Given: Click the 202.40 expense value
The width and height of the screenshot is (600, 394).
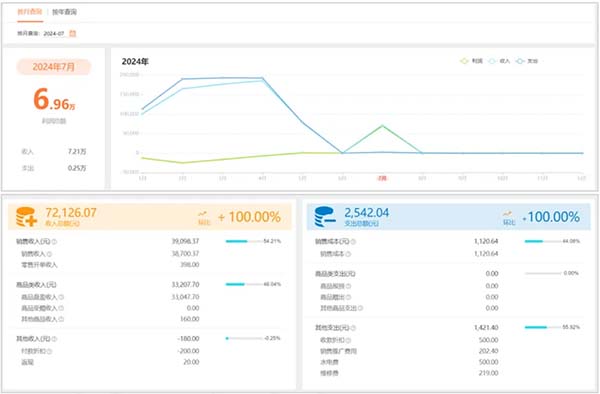Looking at the screenshot, I should click(489, 351).
